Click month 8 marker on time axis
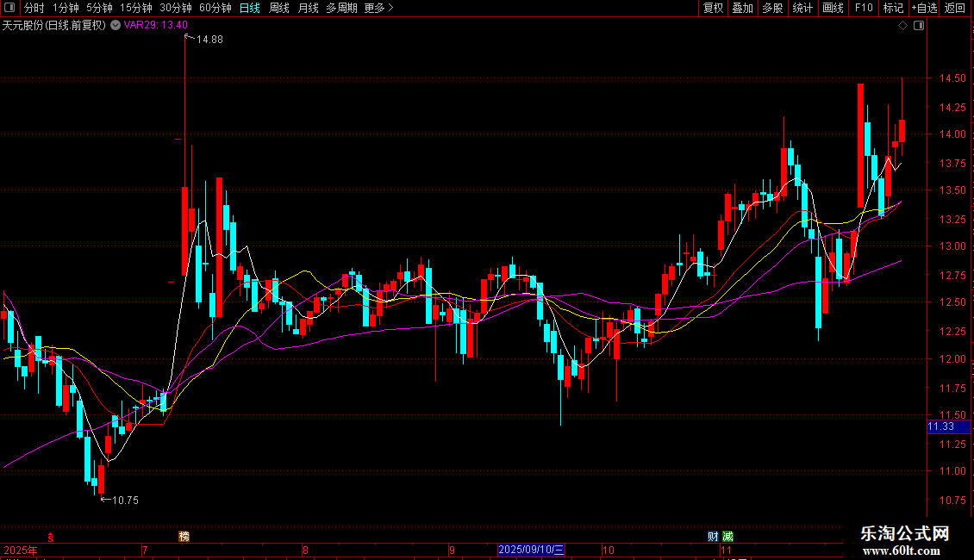Image resolution: width=974 pixels, height=560 pixels. click(305, 550)
